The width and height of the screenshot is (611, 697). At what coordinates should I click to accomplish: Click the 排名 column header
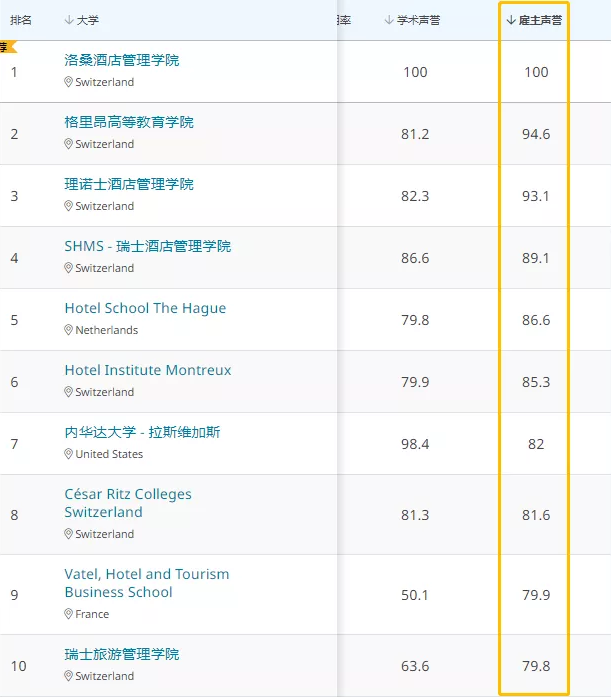(21, 20)
